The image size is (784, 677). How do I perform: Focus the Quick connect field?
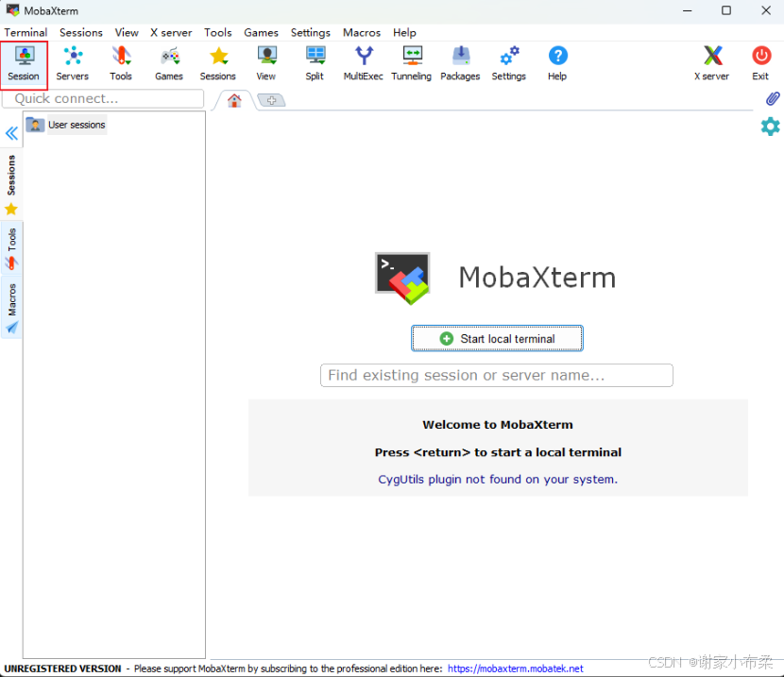coord(104,98)
